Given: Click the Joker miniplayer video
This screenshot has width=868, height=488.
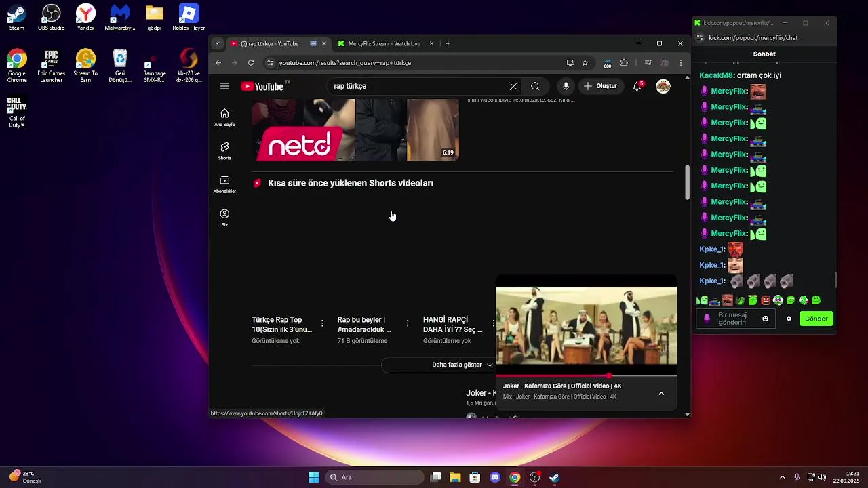Looking at the screenshot, I should 586,325.
